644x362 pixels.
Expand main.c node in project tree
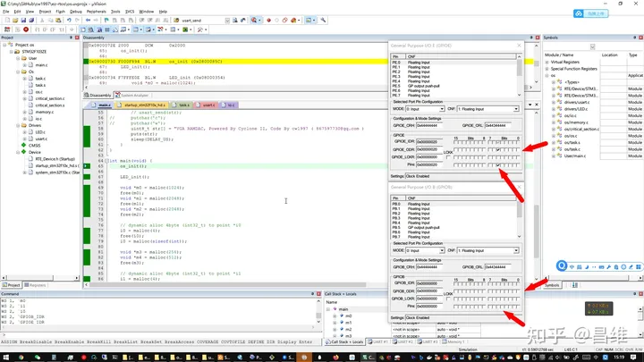(x=25, y=65)
